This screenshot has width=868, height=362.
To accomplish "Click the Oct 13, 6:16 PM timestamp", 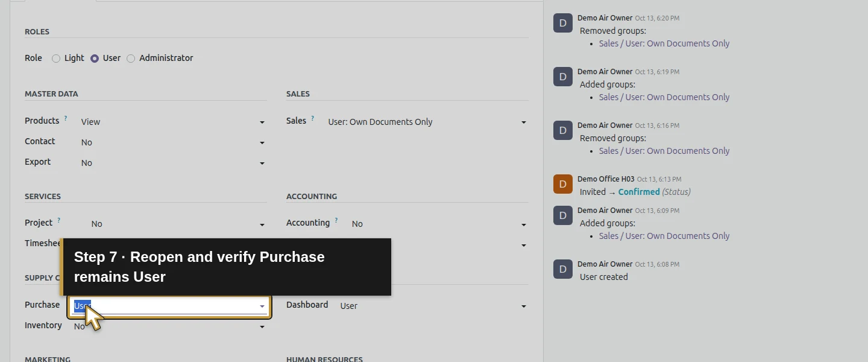I will [657, 126].
